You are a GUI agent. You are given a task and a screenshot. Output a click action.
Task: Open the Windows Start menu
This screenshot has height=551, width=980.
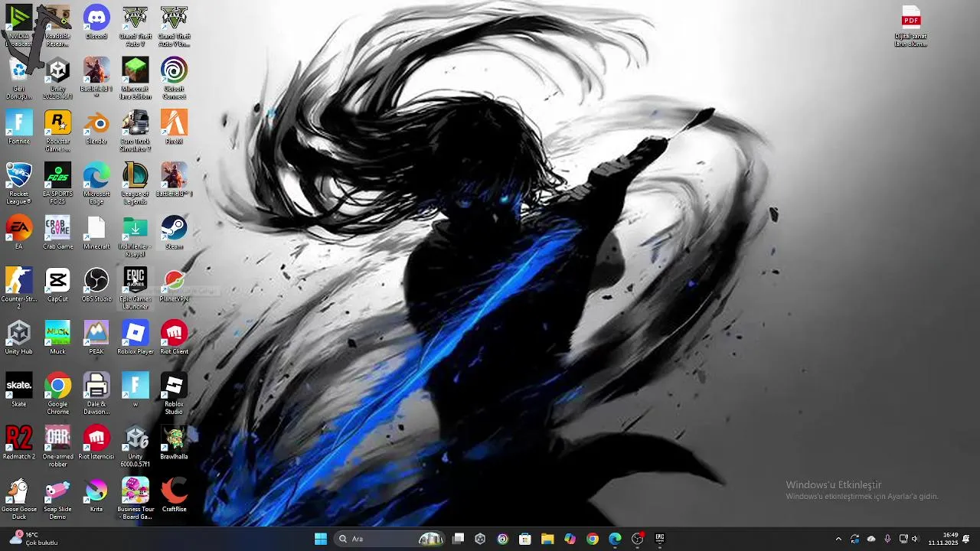tap(321, 539)
